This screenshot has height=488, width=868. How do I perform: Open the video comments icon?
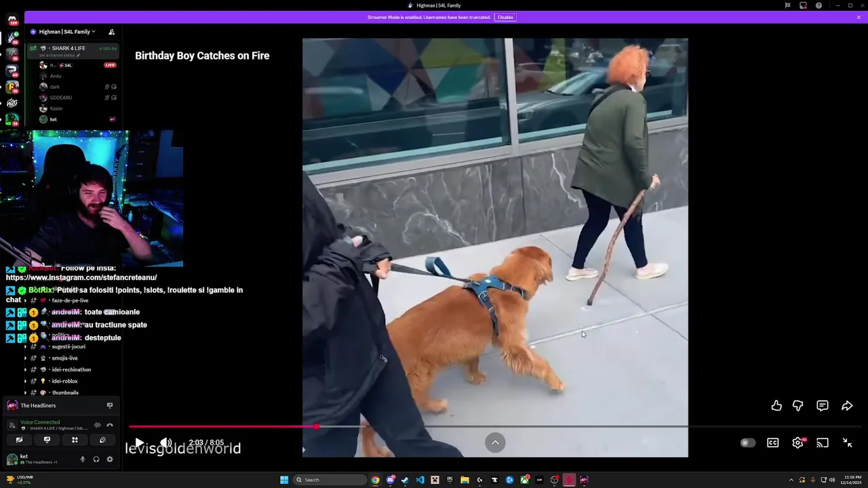tap(823, 405)
